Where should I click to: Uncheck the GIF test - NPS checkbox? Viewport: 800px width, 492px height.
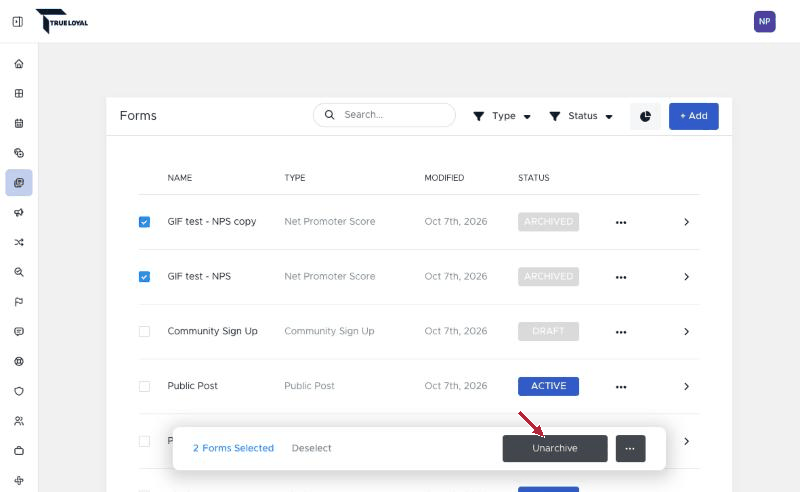[x=144, y=277]
